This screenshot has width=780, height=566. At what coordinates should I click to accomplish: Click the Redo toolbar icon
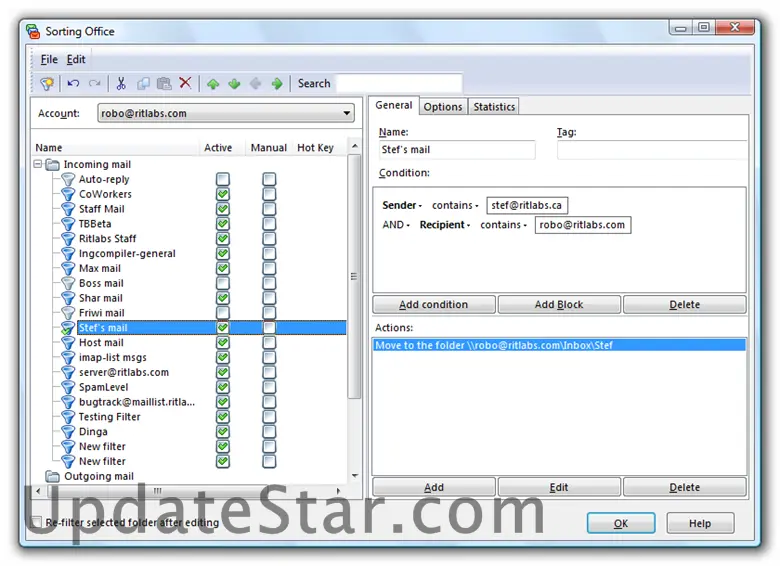point(95,83)
